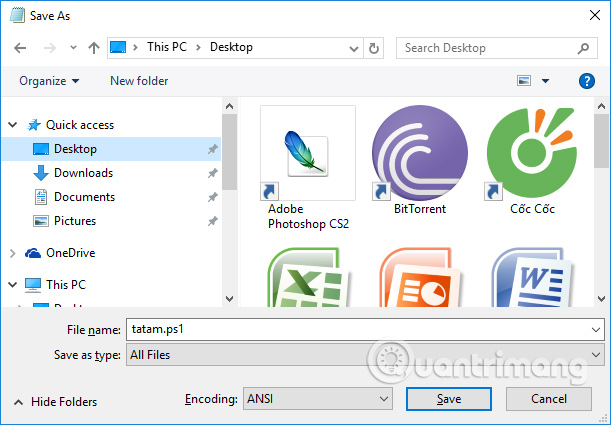This screenshot has width=611, height=425.
Task: Select 'This PC' in address breadcrumb
Action: 167,47
